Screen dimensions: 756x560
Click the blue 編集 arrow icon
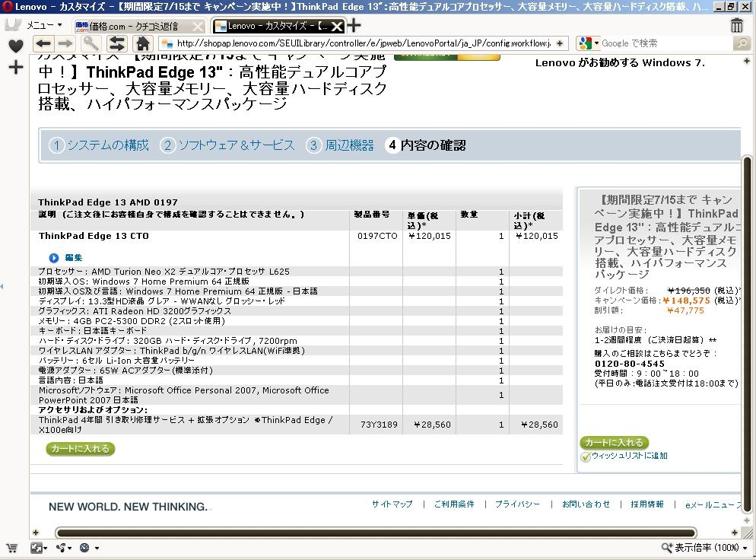53,258
